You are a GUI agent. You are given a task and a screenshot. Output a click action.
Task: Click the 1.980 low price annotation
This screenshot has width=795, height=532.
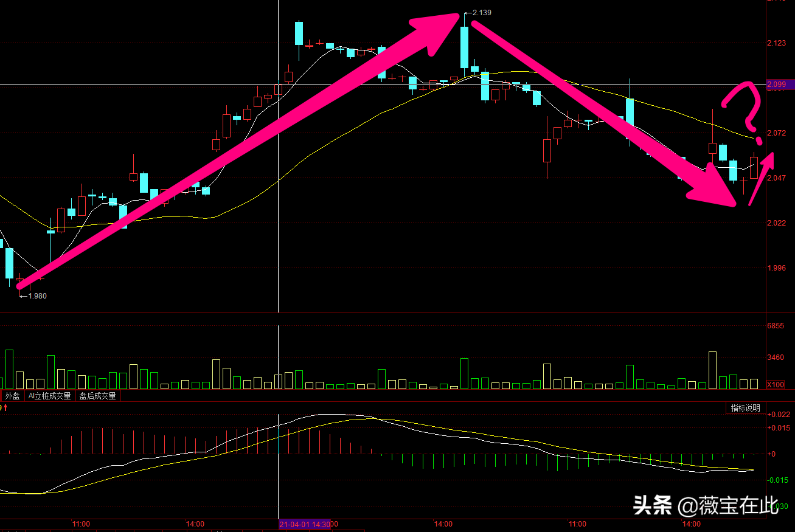coord(37,296)
